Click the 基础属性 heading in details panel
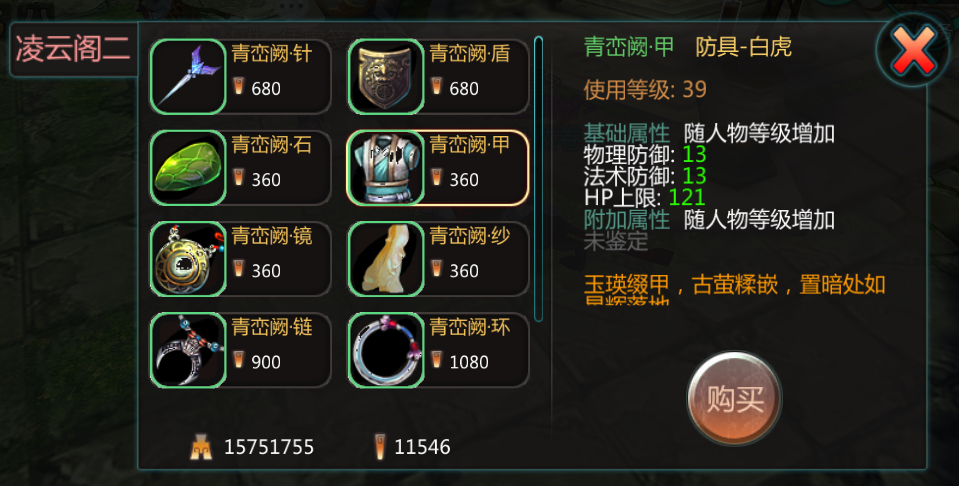 [626, 133]
